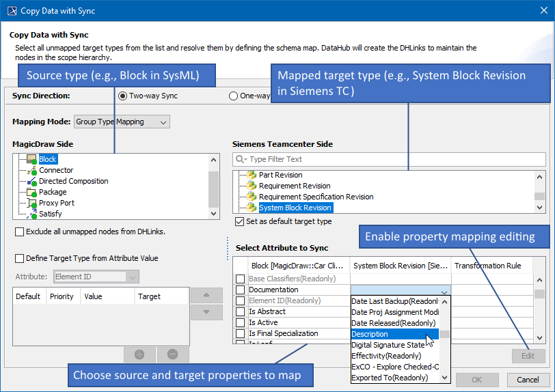Click the Proxy Port icon
This screenshot has height=392, width=555.
32,203
